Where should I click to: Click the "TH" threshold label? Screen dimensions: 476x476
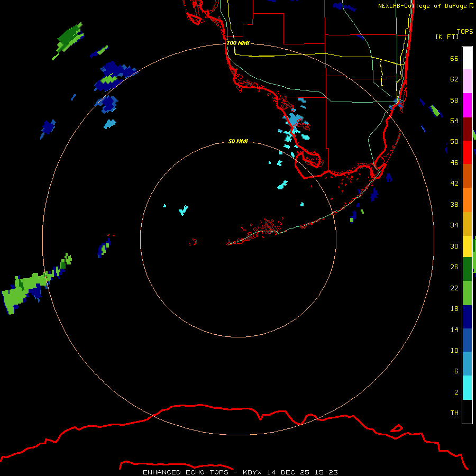click(x=454, y=413)
